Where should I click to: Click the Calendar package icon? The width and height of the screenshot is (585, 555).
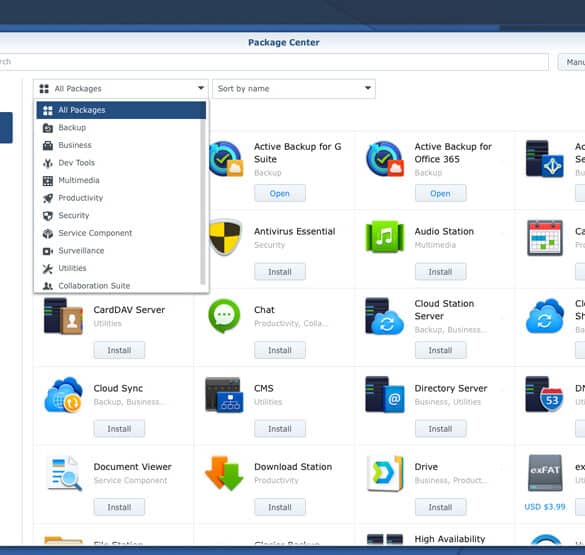pyautogui.click(x=545, y=238)
